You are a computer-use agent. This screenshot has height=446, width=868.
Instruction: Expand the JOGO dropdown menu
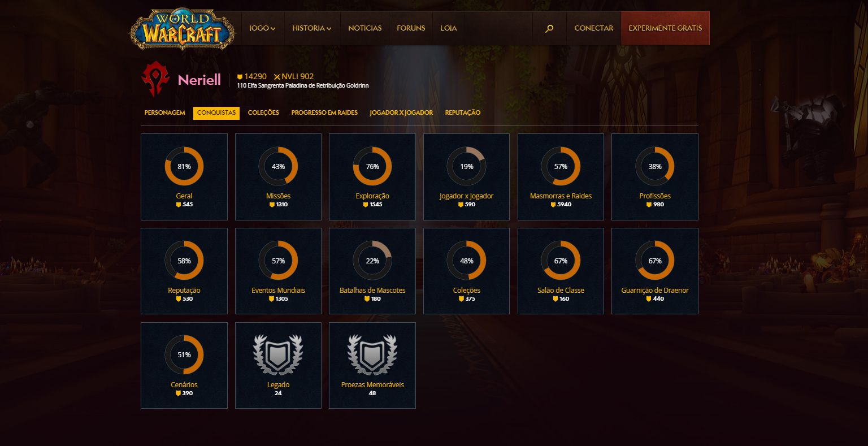[262, 28]
